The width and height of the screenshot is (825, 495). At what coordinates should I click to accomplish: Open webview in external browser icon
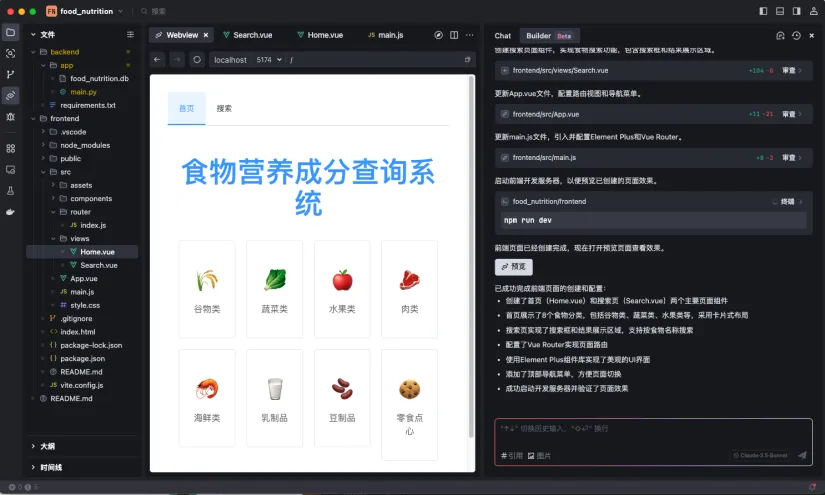(467, 59)
